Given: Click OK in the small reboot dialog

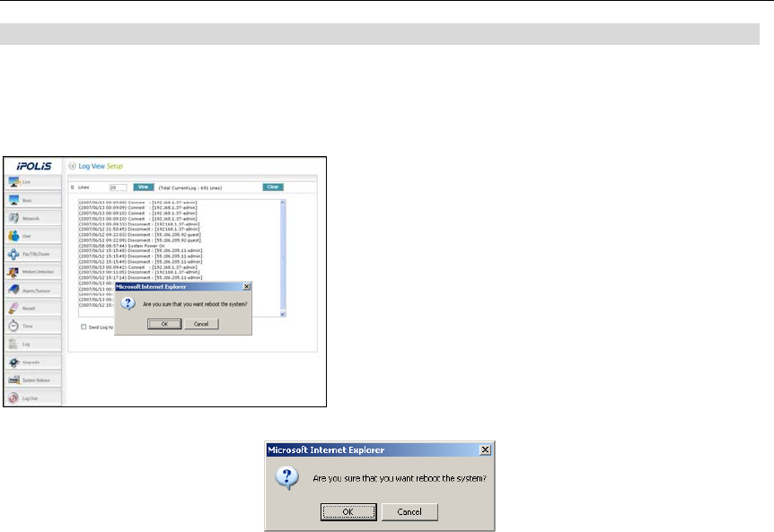Looking at the screenshot, I should click(x=164, y=324).
